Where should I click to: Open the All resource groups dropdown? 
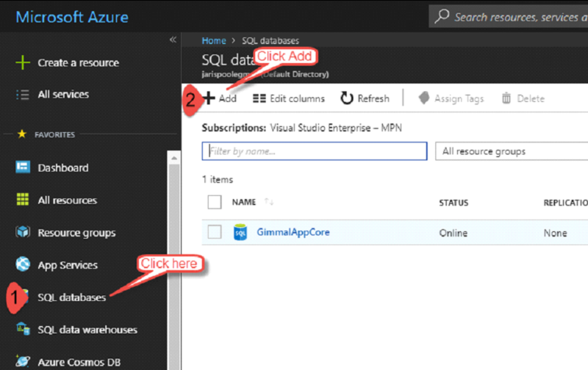tap(511, 151)
